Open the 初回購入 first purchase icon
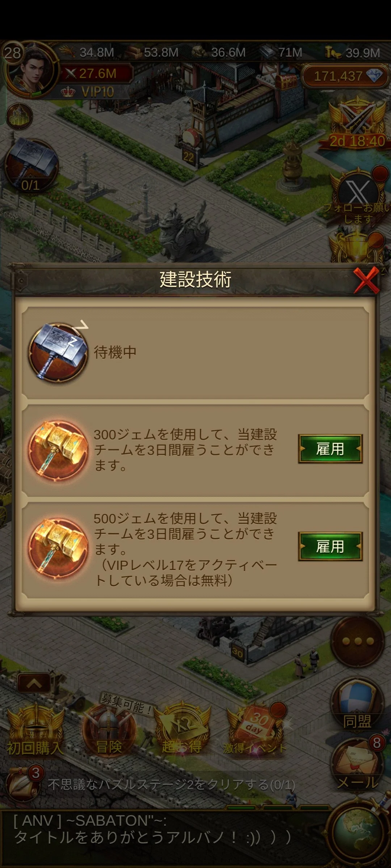This screenshot has height=868, width=391. 35,731
